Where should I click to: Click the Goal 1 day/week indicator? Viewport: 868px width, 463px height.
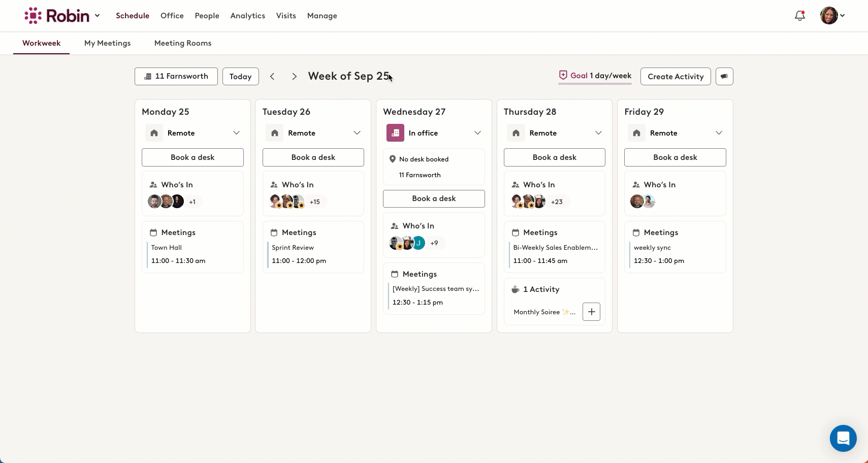[x=595, y=76]
